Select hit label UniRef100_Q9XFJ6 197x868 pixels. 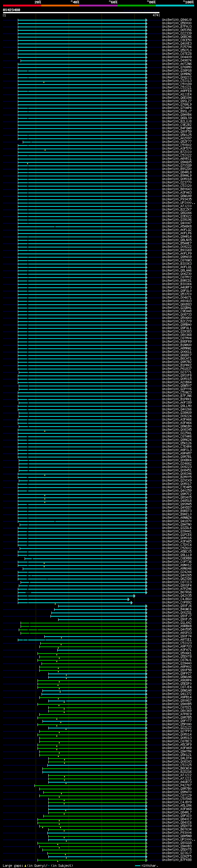176,606
